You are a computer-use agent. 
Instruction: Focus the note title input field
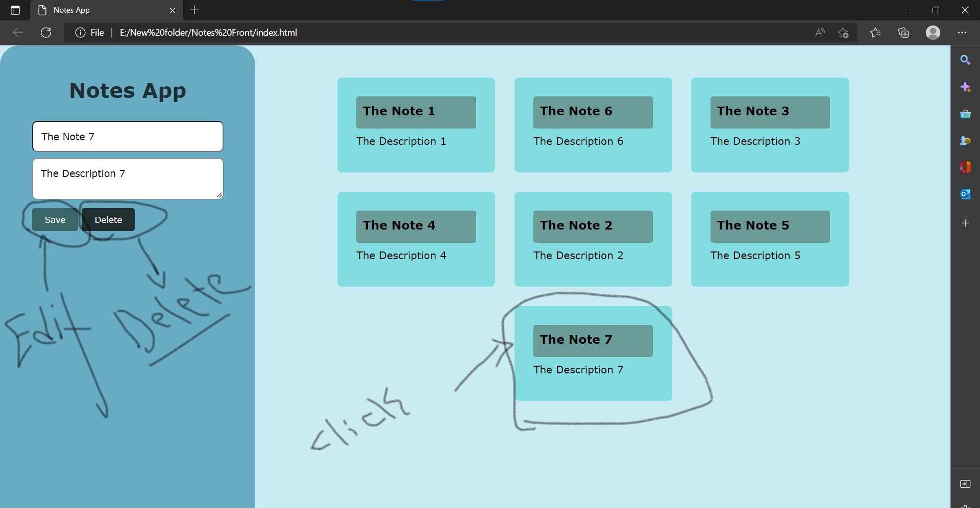(128, 136)
